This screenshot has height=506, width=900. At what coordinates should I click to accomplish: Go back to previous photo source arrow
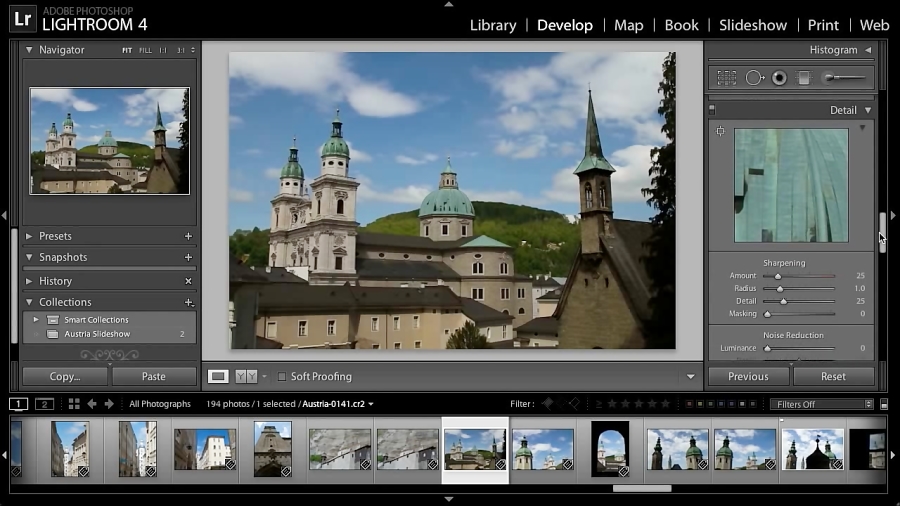pyautogui.click(x=92, y=404)
